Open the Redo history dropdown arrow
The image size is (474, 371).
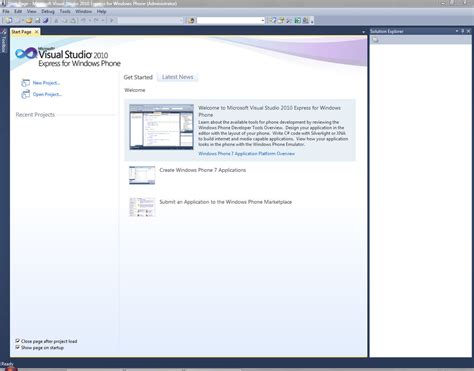[x=103, y=21]
